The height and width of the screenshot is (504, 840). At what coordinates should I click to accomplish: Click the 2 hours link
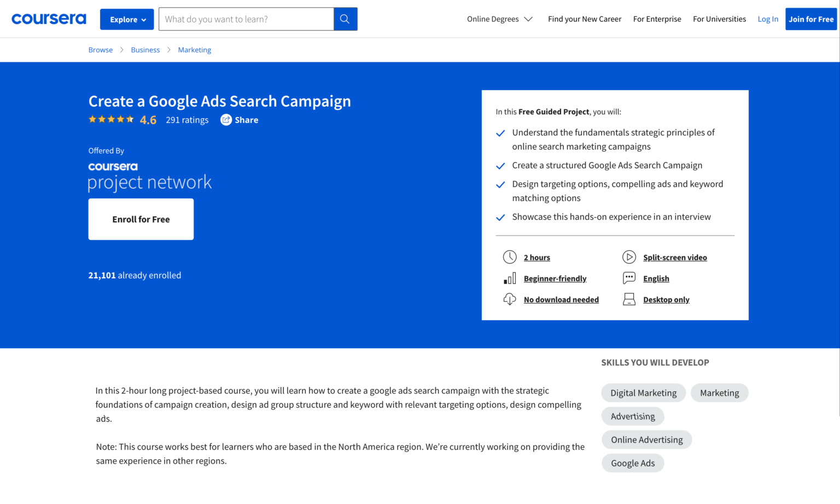pyautogui.click(x=537, y=257)
